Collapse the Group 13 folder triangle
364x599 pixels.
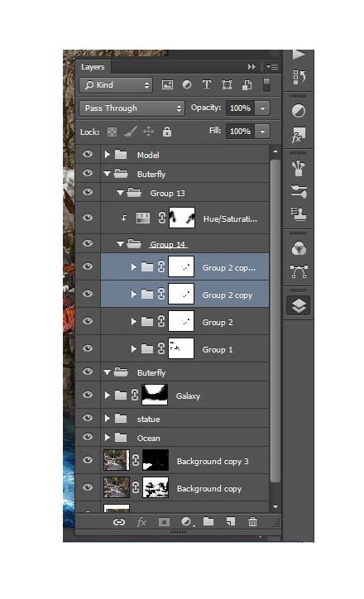click(x=120, y=194)
